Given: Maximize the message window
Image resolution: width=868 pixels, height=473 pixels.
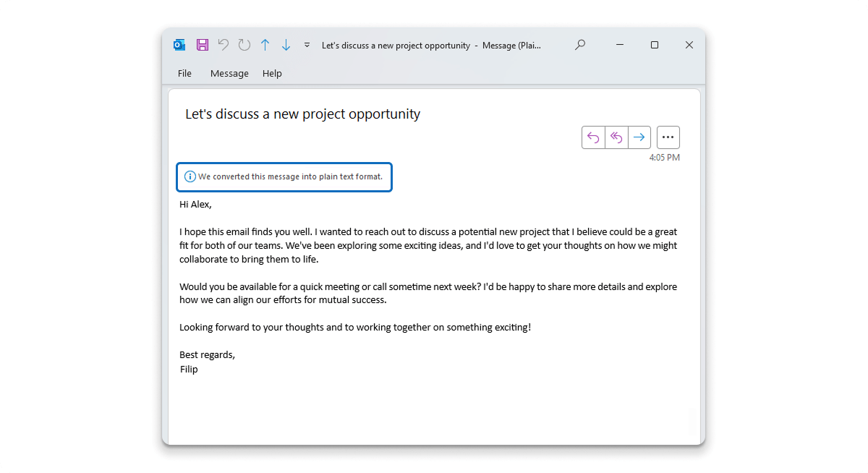Looking at the screenshot, I should [x=655, y=45].
